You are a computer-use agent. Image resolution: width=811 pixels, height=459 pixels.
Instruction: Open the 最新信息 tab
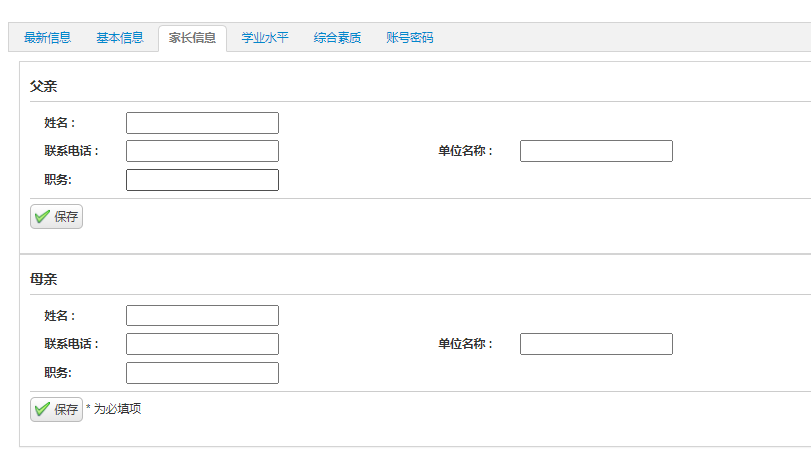47,38
